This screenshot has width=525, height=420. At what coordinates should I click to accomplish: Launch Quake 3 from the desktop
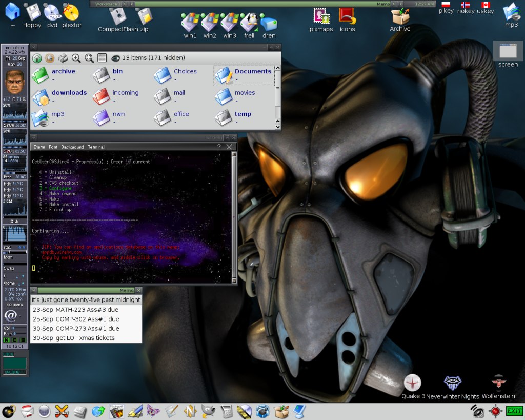(x=413, y=387)
